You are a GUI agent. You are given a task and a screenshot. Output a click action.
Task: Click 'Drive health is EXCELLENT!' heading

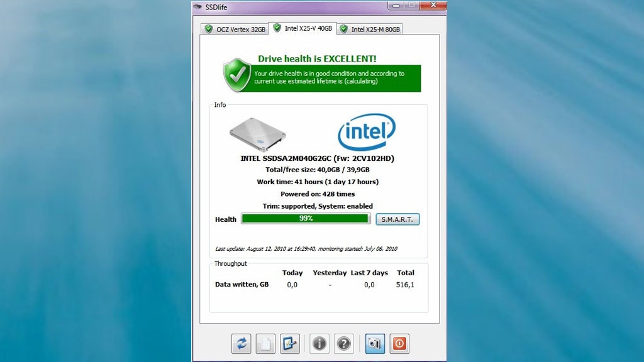pyautogui.click(x=317, y=58)
